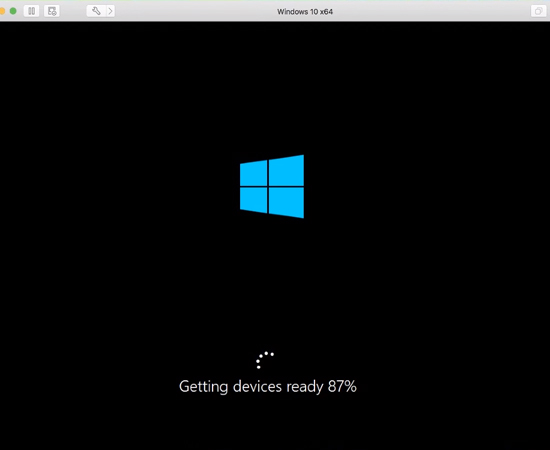Open the snapshot manager toolbar icon
The width and height of the screenshot is (550, 450).
pos(52,11)
